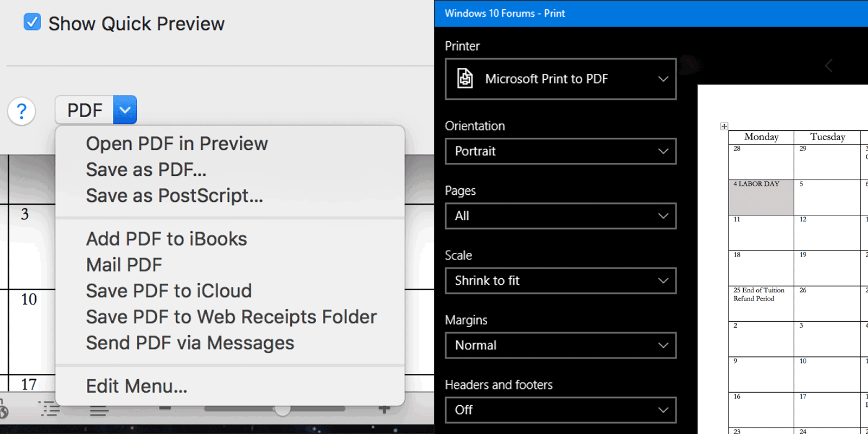Click the calendar cell dated 26 in preview
This screenshot has width=868, height=434.
tap(827, 304)
